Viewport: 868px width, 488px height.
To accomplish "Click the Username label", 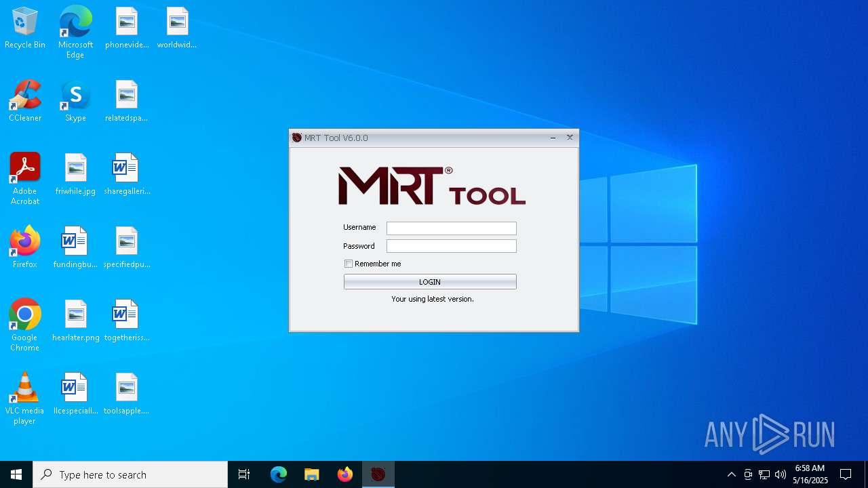I will 359,227.
